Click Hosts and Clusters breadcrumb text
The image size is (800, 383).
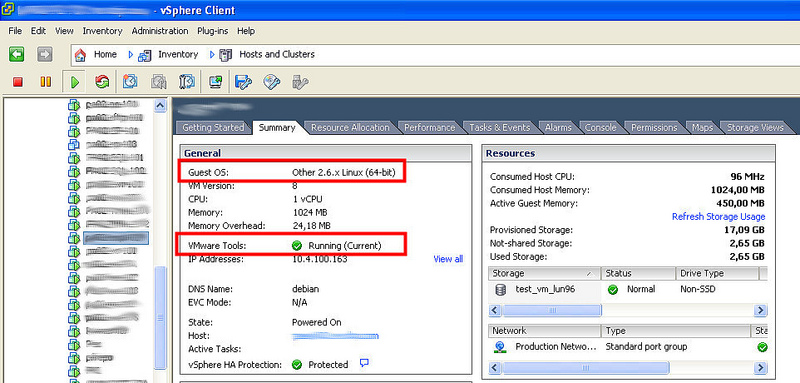(277, 54)
